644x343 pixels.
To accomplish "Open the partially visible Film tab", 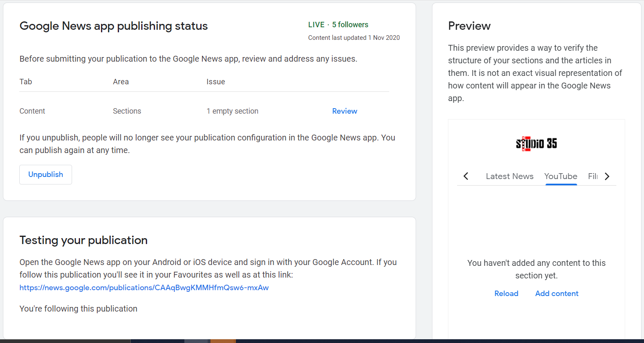I will 593,176.
